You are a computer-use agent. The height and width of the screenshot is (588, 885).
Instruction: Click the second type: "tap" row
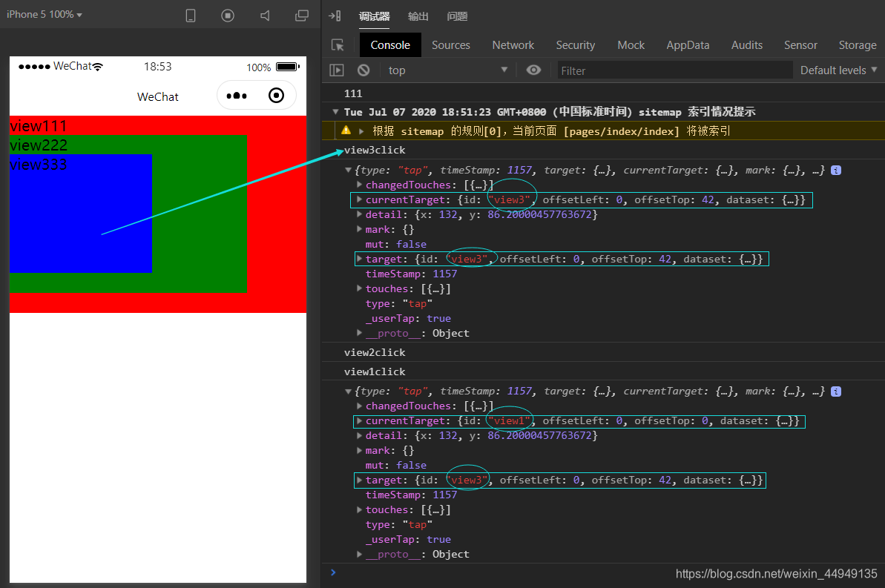click(x=399, y=524)
